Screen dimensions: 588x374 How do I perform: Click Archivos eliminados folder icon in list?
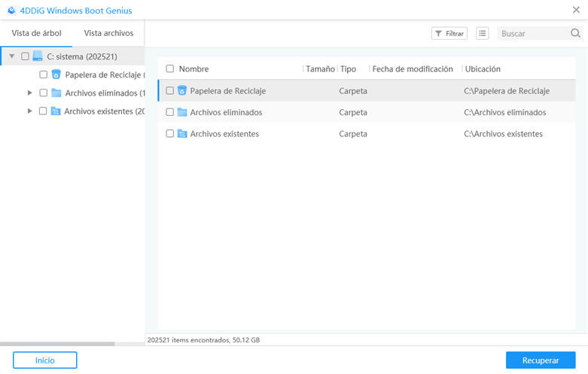coord(182,112)
